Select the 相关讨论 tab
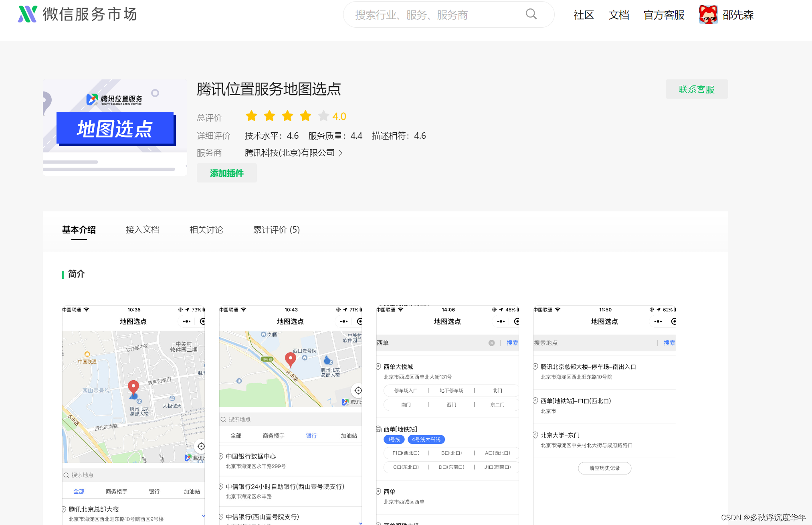The height and width of the screenshot is (525, 812). click(x=206, y=230)
